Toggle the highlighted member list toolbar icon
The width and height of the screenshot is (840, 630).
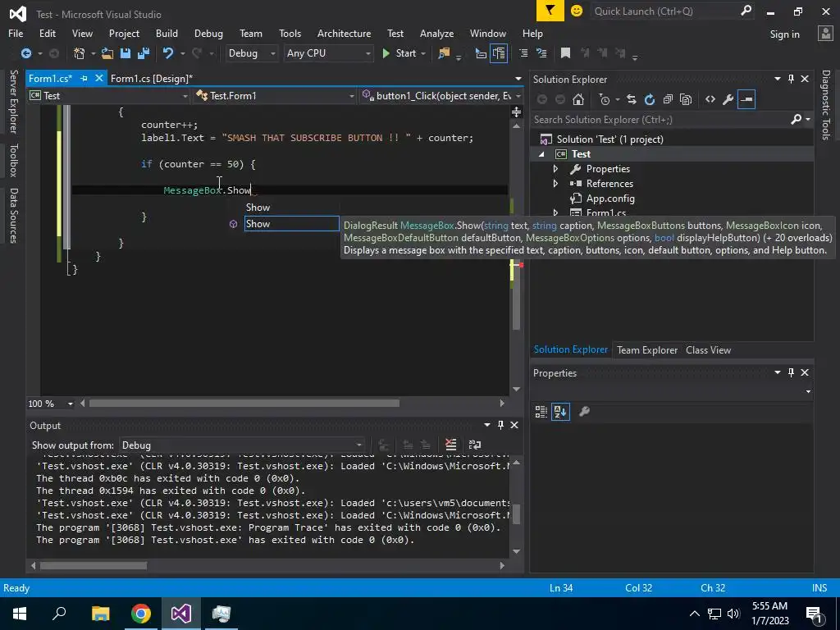(x=499, y=53)
